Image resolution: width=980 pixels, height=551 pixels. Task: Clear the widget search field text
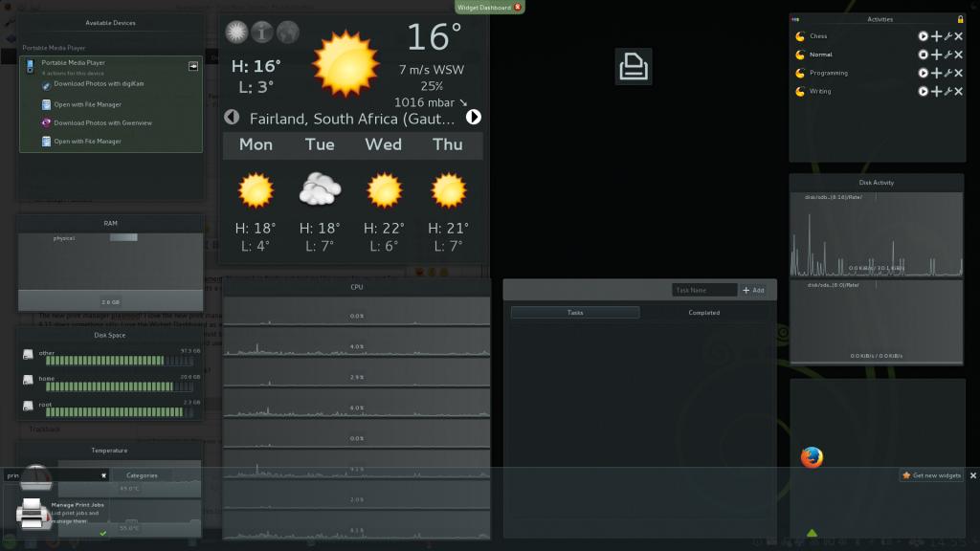(103, 474)
